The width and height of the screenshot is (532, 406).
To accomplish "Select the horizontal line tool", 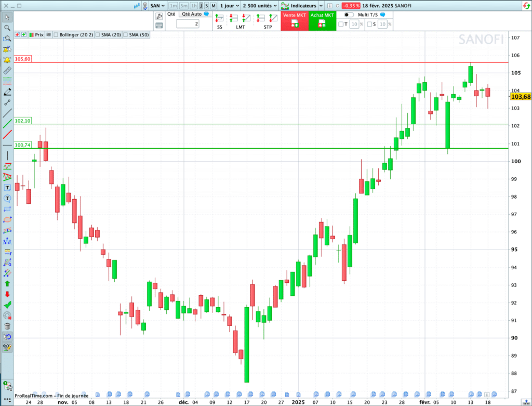I will pyautogui.click(x=7, y=145).
